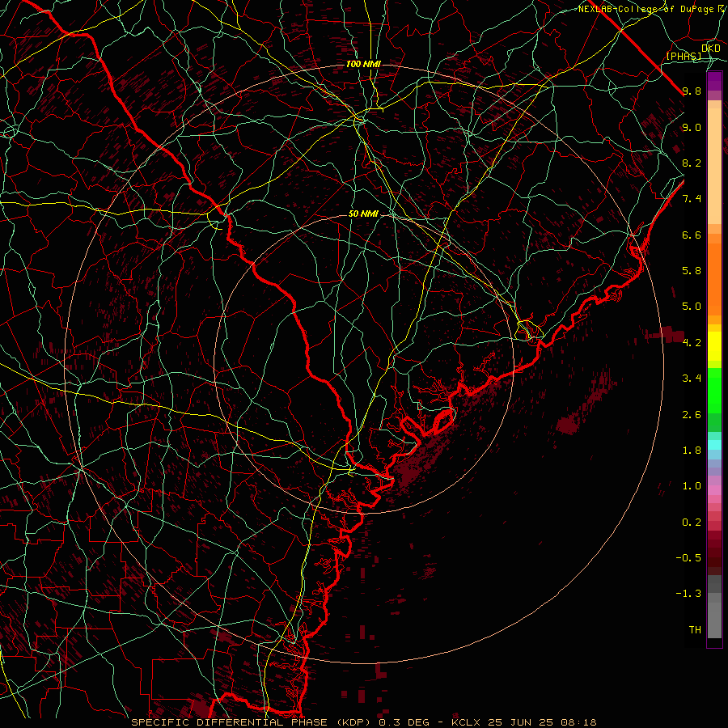Click the DKD PHAS units label
The height and width of the screenshot is (728, 728).
[x=692, y=52]
